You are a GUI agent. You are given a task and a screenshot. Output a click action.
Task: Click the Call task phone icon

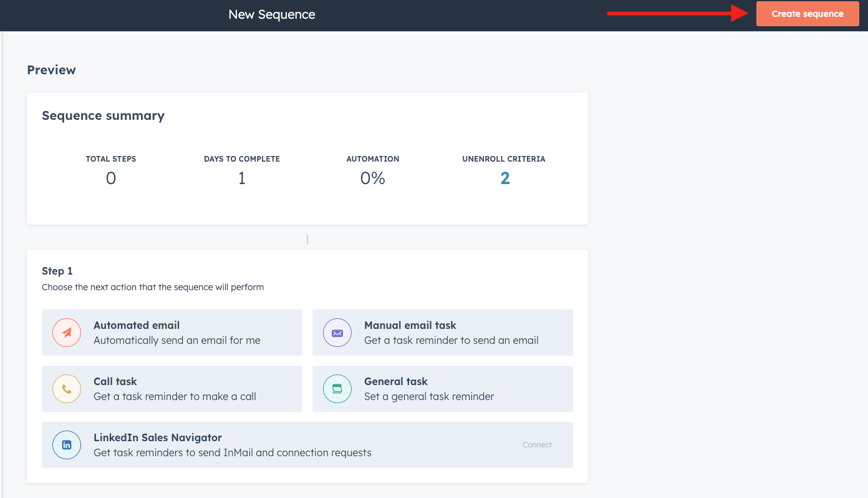coord(66,389)
